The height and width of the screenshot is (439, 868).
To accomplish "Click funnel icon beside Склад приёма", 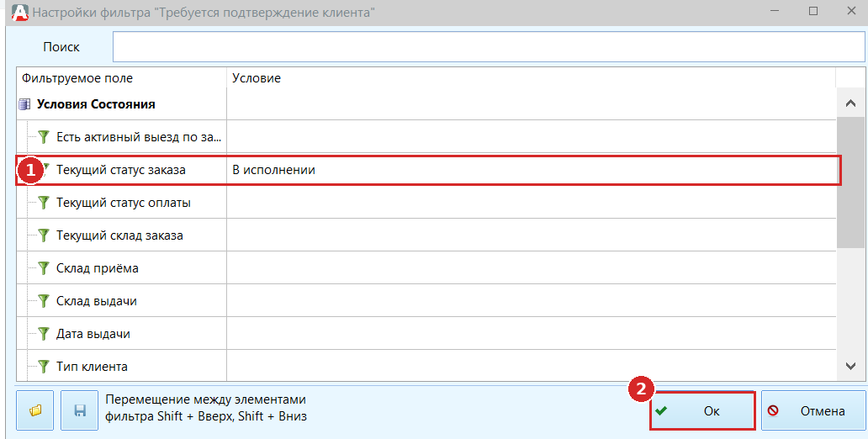I will click(x=44, y=268).
